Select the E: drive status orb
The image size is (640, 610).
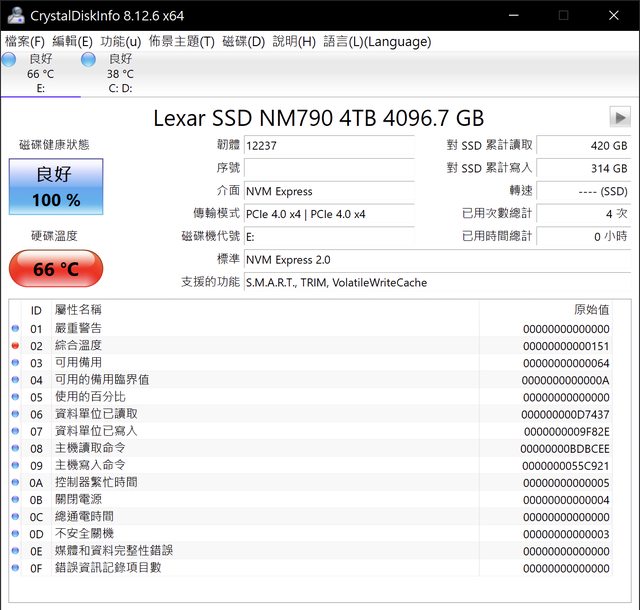tap(10, 60)
